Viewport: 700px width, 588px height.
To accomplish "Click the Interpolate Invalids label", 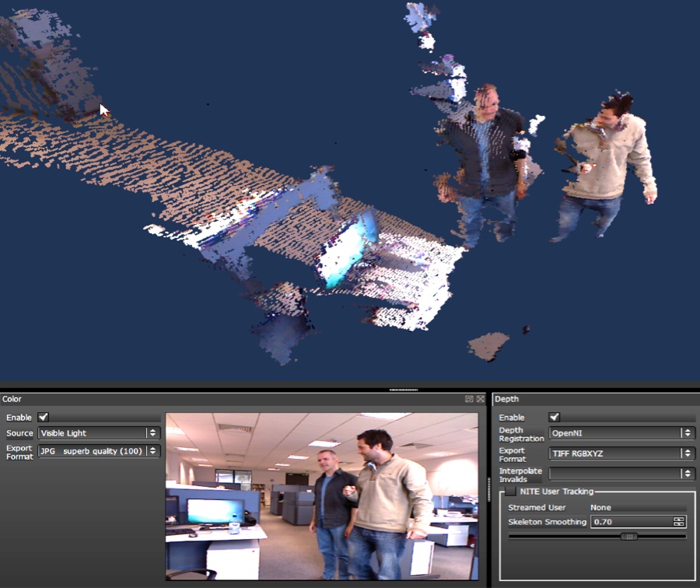I will (520, 475).
